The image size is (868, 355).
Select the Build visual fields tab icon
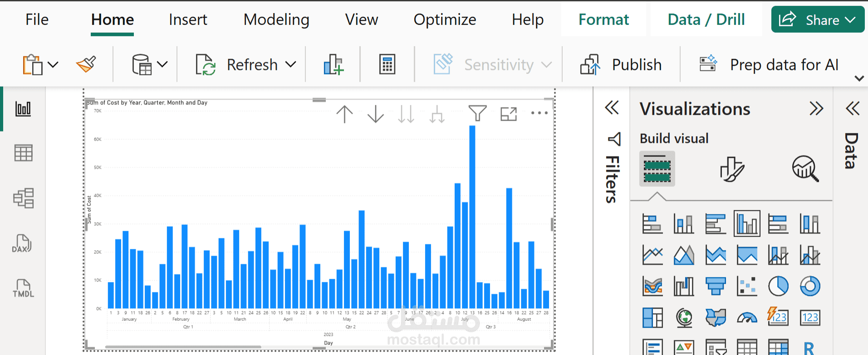pyautogui.click(x=657, y=169)
